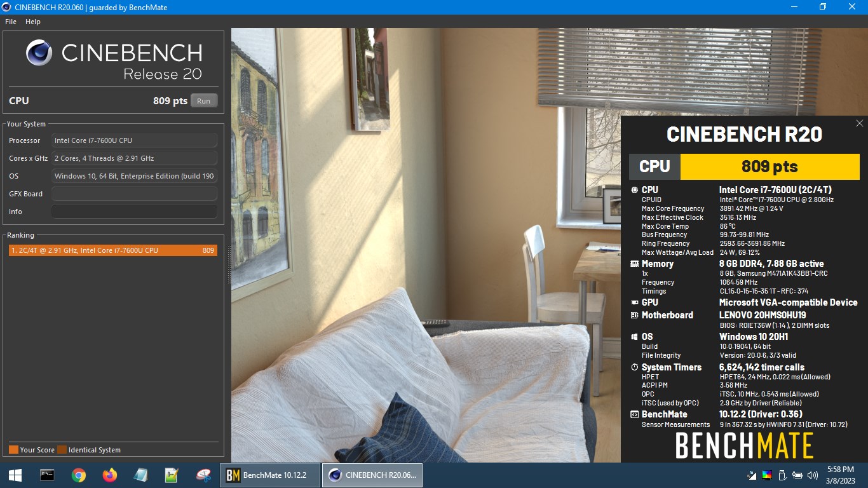This screenshot has width=868, height=488.
Task: Click the GPU section icon in BenchMate overlay
Action: point(634,303)
